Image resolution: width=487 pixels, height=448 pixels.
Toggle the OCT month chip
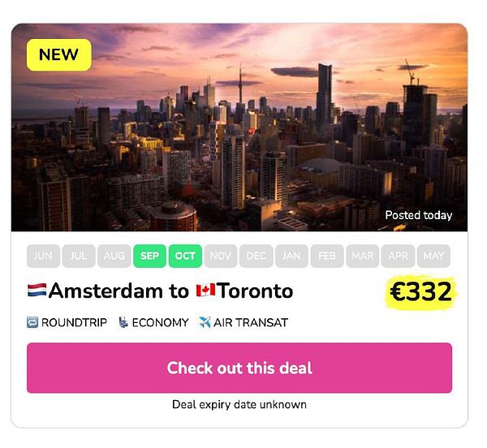coord(185,256)
